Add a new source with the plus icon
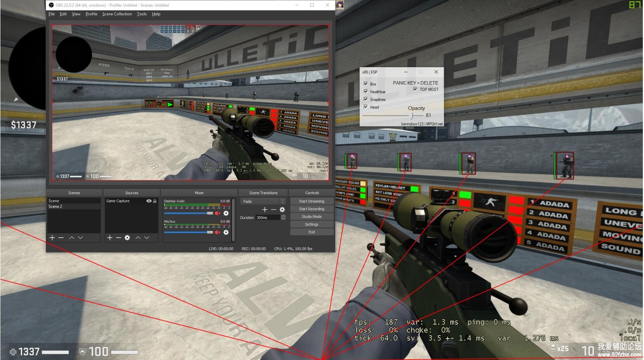Screen dimensions: 644x360 coord(110,237)
